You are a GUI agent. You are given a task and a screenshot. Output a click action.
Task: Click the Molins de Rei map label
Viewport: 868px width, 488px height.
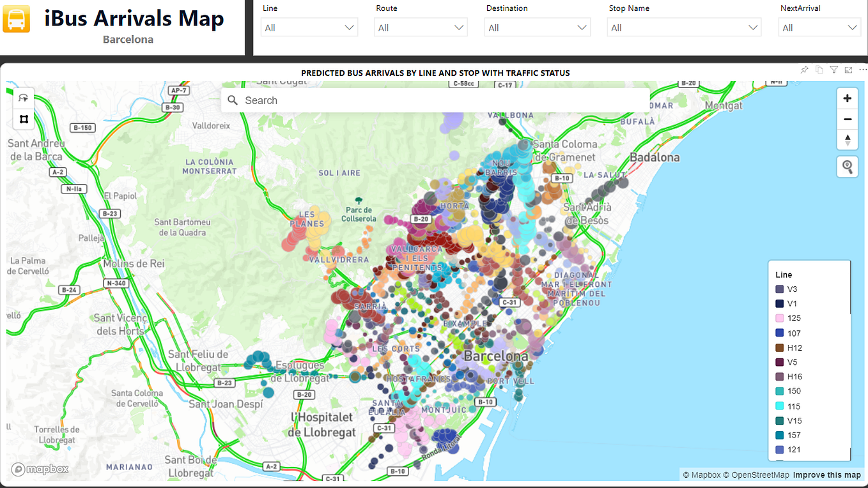coord(134,263)
